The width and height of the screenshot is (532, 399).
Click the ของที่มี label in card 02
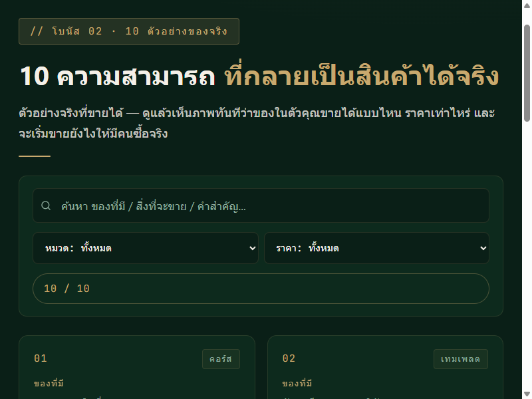297,384
